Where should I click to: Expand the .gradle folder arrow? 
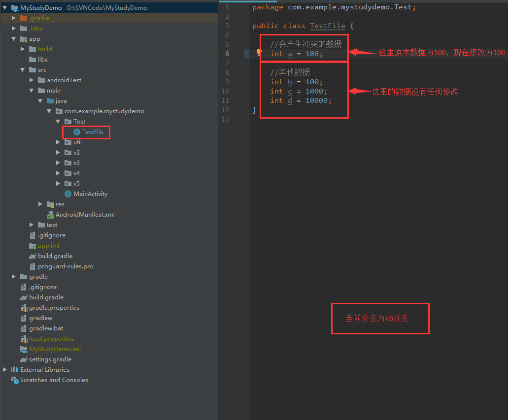click(14, 18)
